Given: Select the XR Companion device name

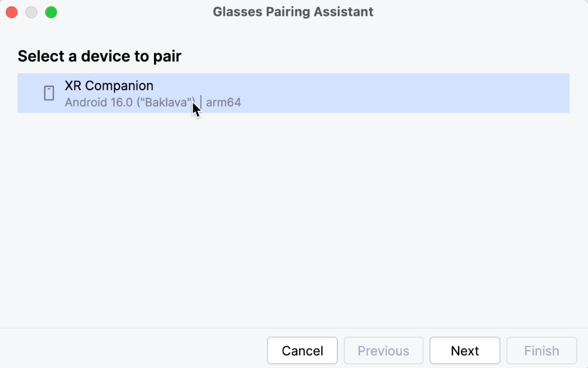Looking at the screenshot, I should 109,86.
